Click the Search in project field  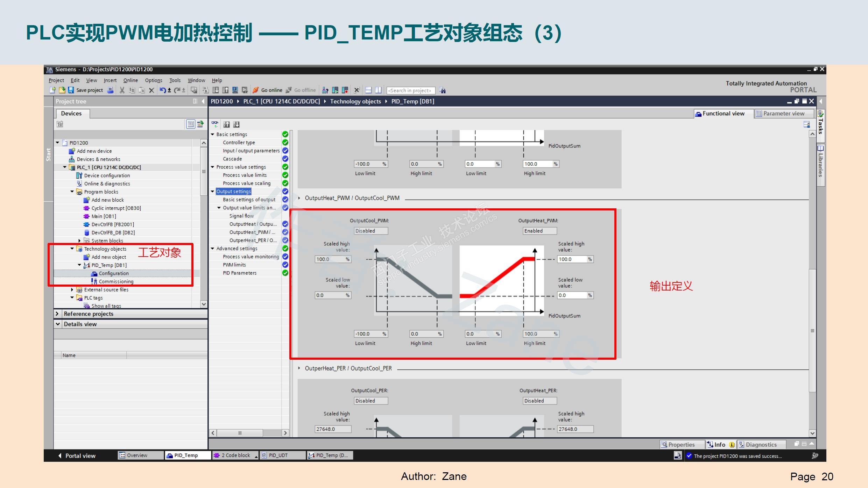[410, 90]
